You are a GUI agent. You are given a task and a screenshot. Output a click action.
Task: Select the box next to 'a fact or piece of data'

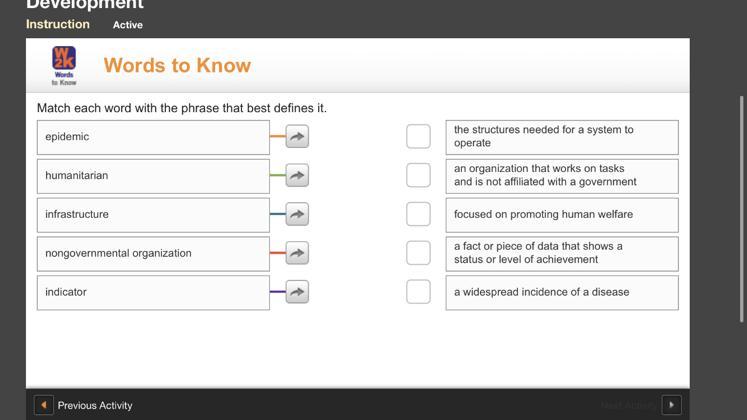pos(418,253)
